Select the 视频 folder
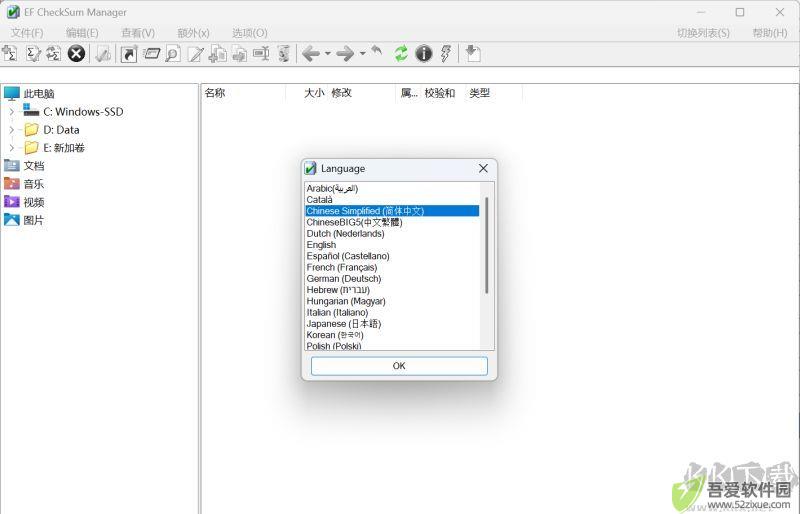The image size is (800, 514). click(x=34, y=202)
